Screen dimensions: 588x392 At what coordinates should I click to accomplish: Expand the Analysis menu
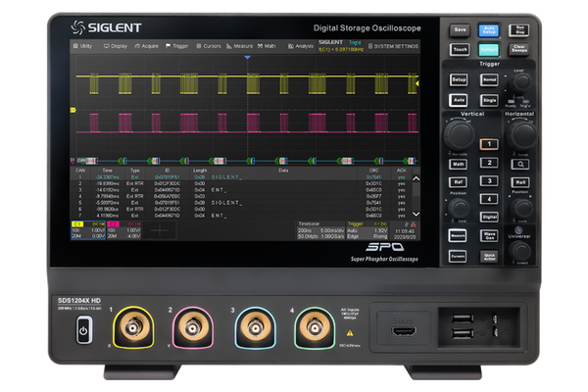click(301, 46)
